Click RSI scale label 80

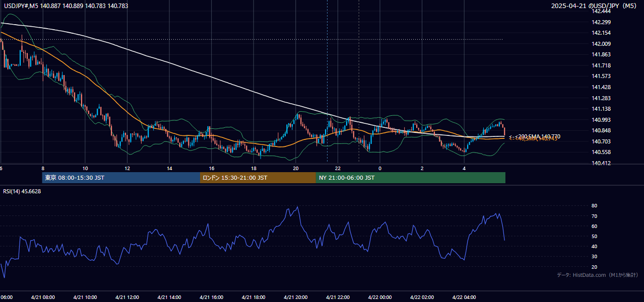[595, 206]
